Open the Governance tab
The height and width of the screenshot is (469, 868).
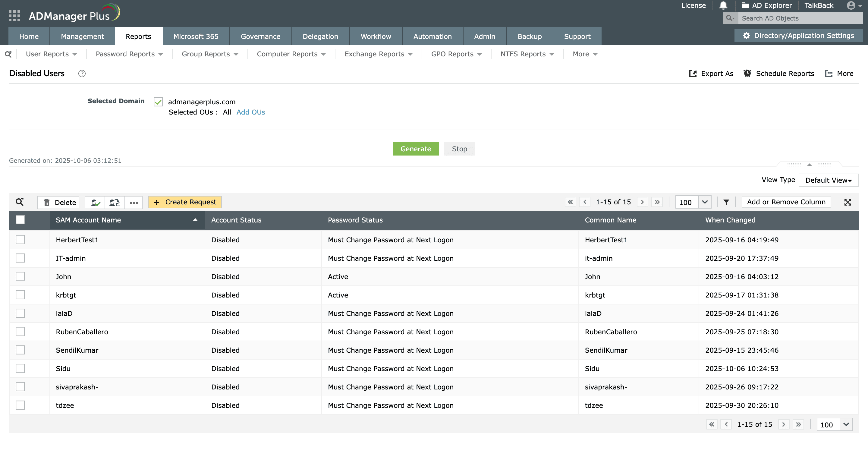260,36
